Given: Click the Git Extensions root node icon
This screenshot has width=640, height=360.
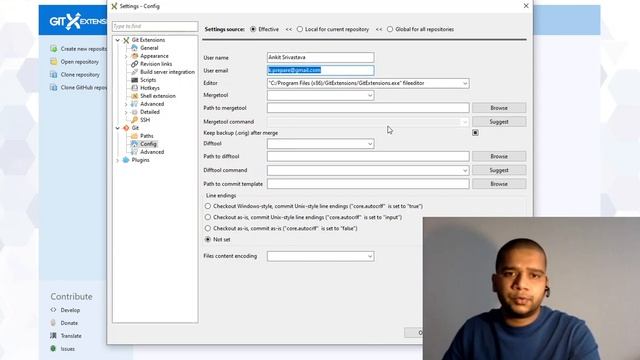Looking at the screenshot, I should [x=126, y=40].
